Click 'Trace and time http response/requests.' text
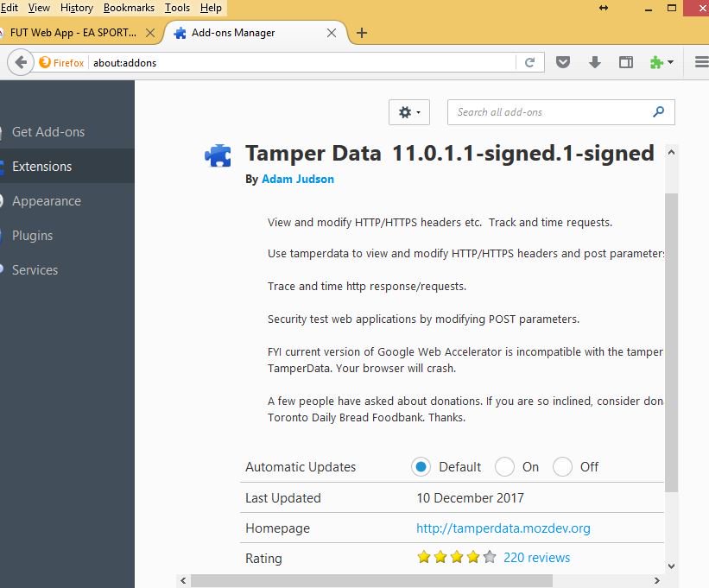The height and width of the screenshot is (588, 709). click(367, 287)
